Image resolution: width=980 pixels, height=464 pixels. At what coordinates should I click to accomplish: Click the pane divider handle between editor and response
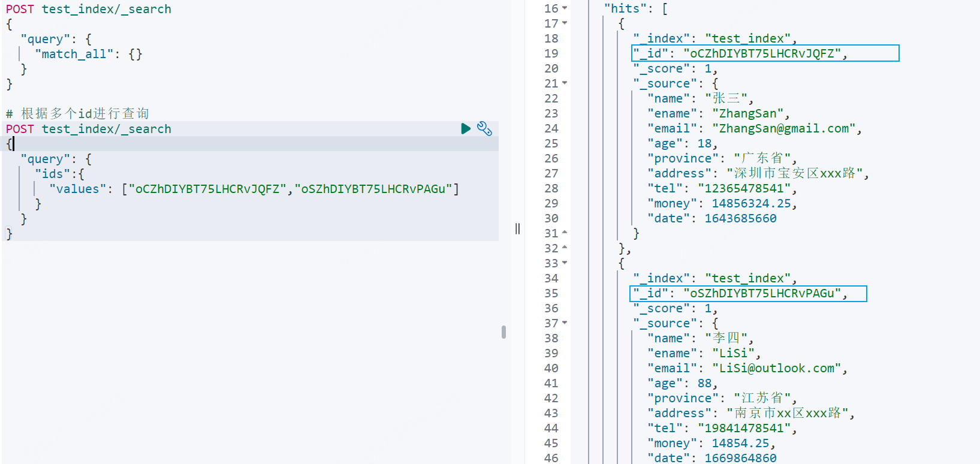518,228
